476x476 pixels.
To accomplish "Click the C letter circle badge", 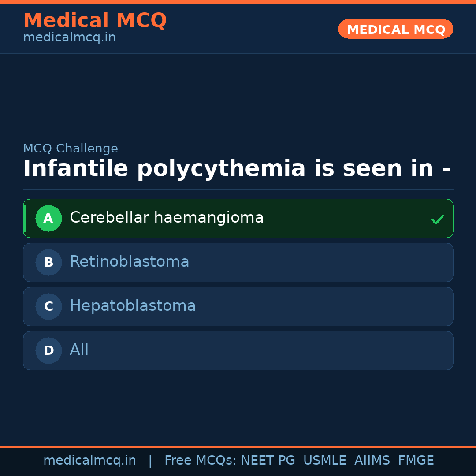I will [48, 306].
